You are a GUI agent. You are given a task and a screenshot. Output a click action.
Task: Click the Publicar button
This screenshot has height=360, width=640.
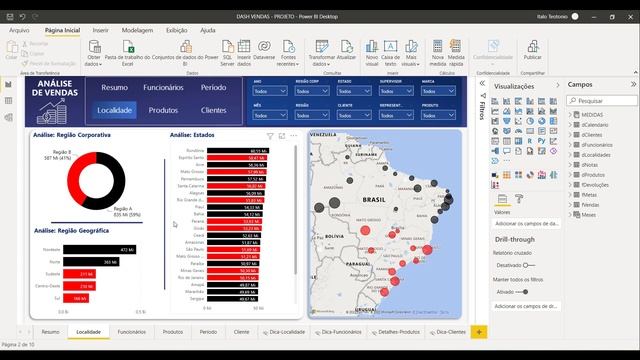(533, 51)
